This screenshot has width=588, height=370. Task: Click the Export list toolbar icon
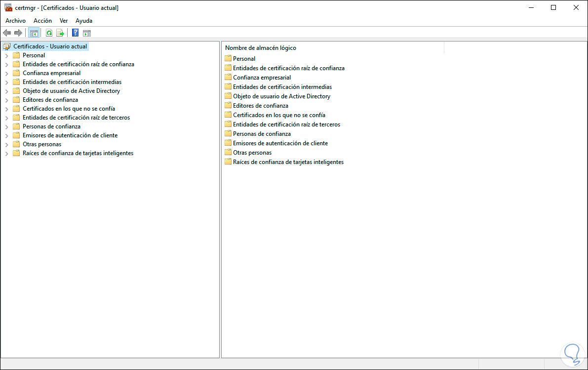point(60,33)
